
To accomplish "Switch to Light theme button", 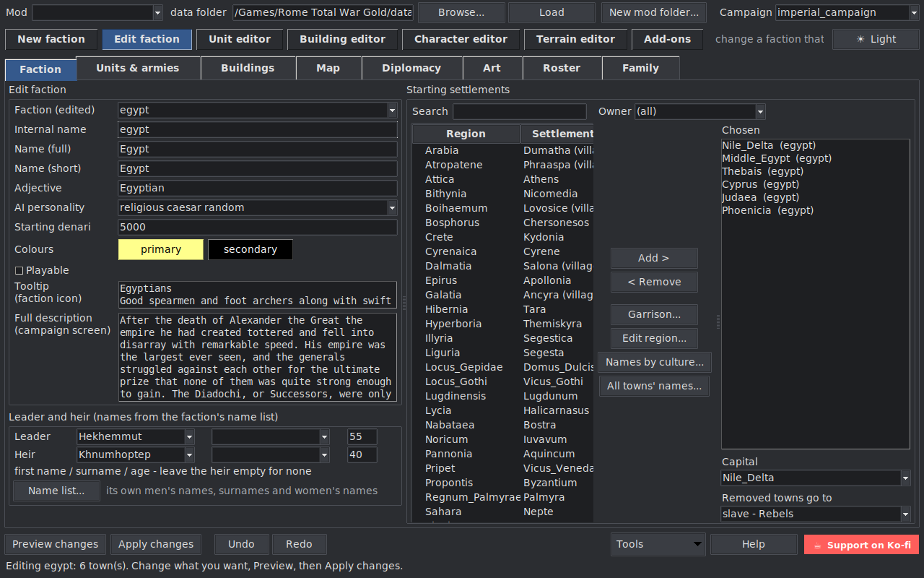I will (x=876, y=39).
